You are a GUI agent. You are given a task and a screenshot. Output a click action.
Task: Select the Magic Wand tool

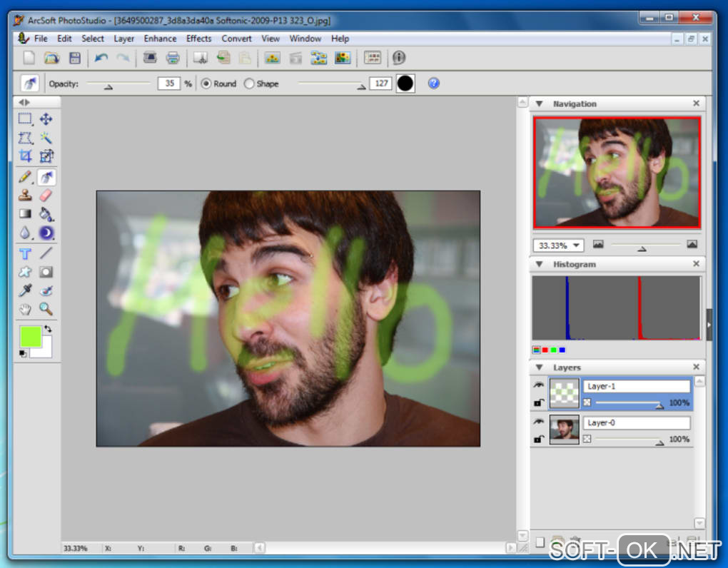tap(46, 138)
